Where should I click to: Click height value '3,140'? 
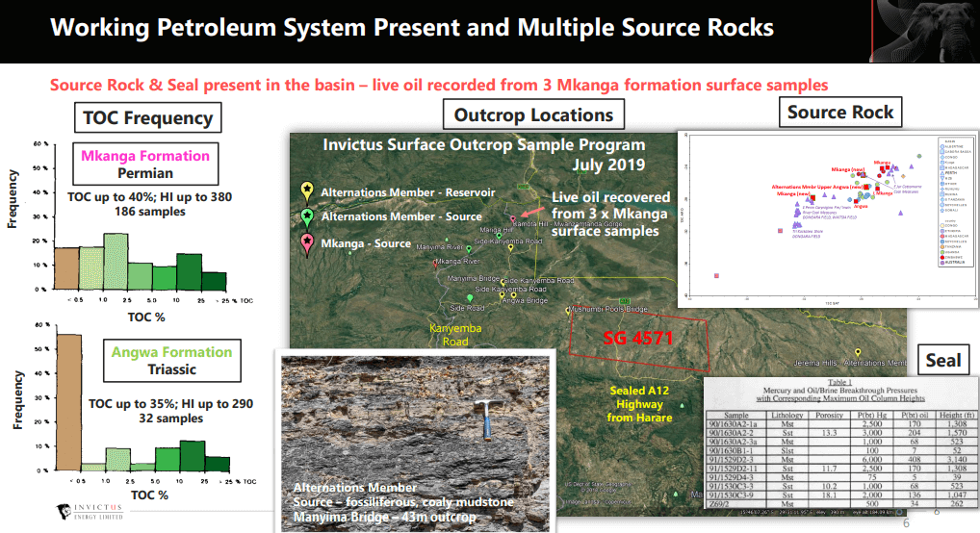pyautogui.click(x=957, y=459)
